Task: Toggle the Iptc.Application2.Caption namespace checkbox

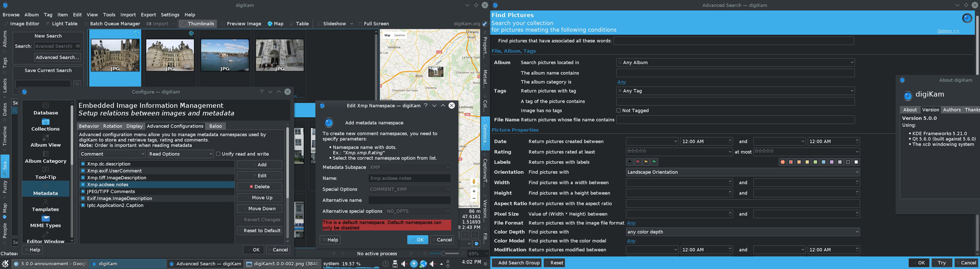Action: [83, 205]
